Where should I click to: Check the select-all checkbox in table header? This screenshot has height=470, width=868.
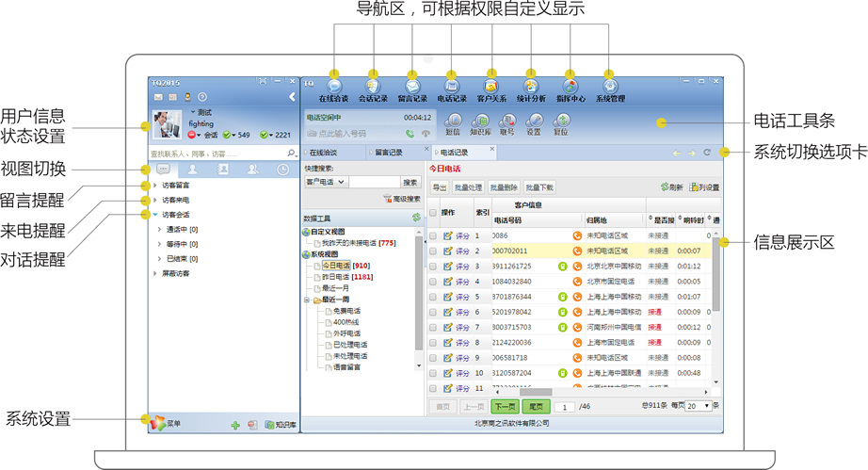pos(433,213)
